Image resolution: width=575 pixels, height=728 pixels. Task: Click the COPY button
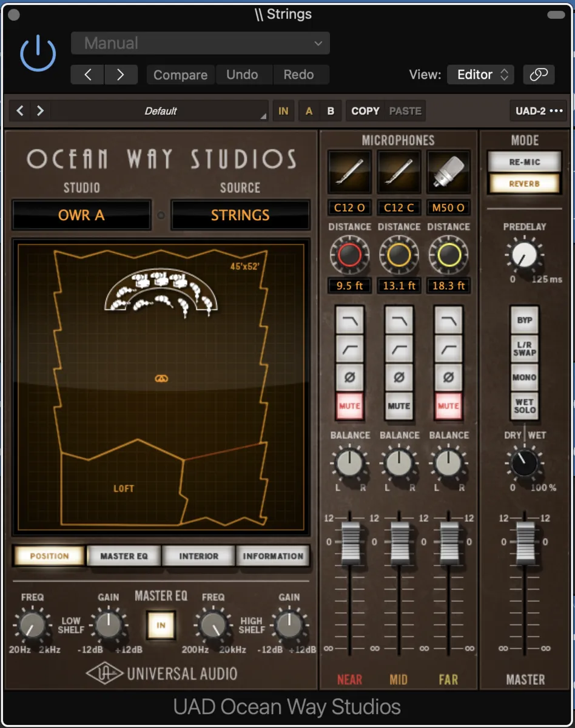pyautogui.click(x=365, y=111)
